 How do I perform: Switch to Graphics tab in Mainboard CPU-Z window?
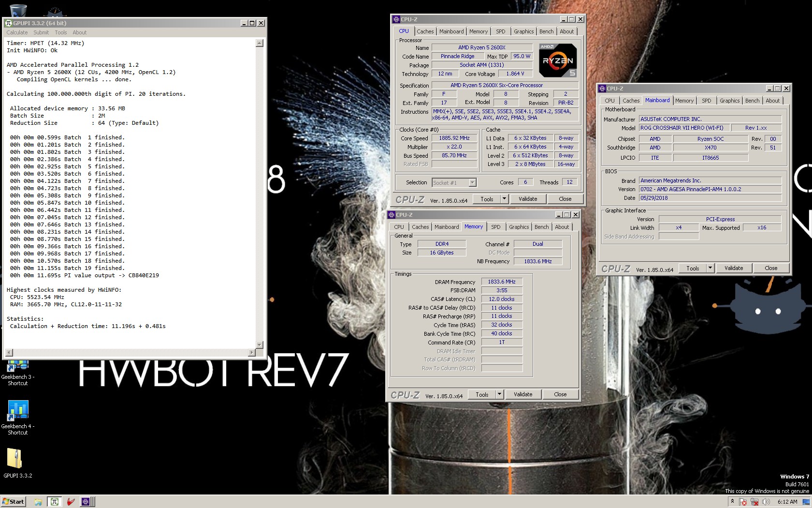tap(730, 101)
